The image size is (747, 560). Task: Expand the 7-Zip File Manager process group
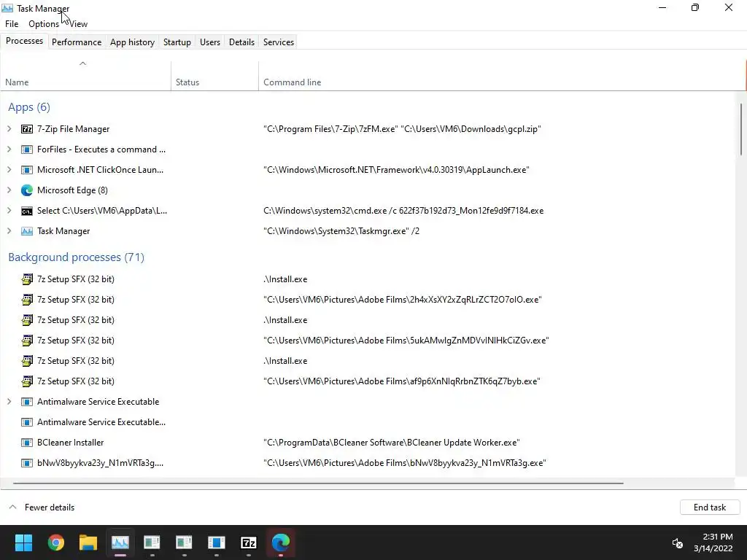(x=9, y=129)
